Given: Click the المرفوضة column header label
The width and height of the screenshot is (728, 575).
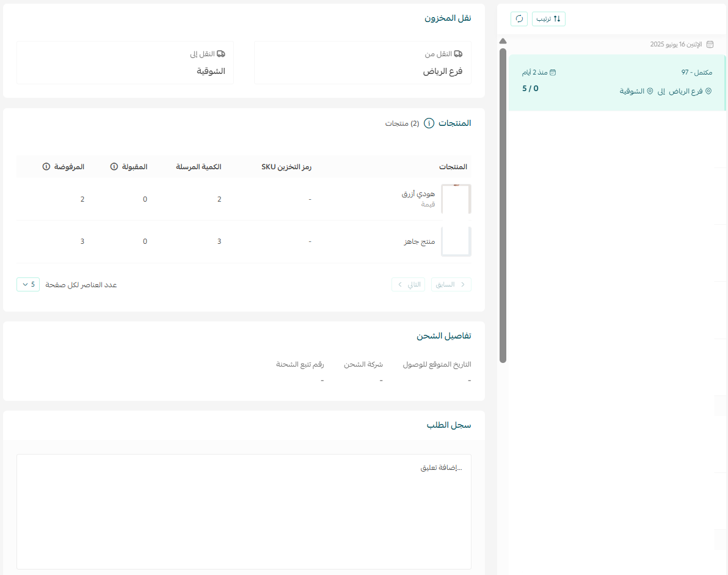Looking at the screenshot, I should [x=69, y=167].
